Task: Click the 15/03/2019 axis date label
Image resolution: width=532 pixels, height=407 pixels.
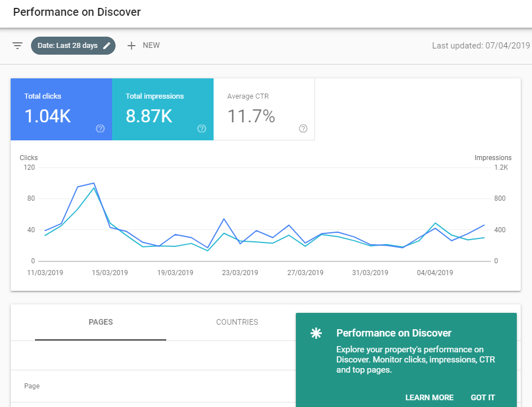Action: point(110,273)
